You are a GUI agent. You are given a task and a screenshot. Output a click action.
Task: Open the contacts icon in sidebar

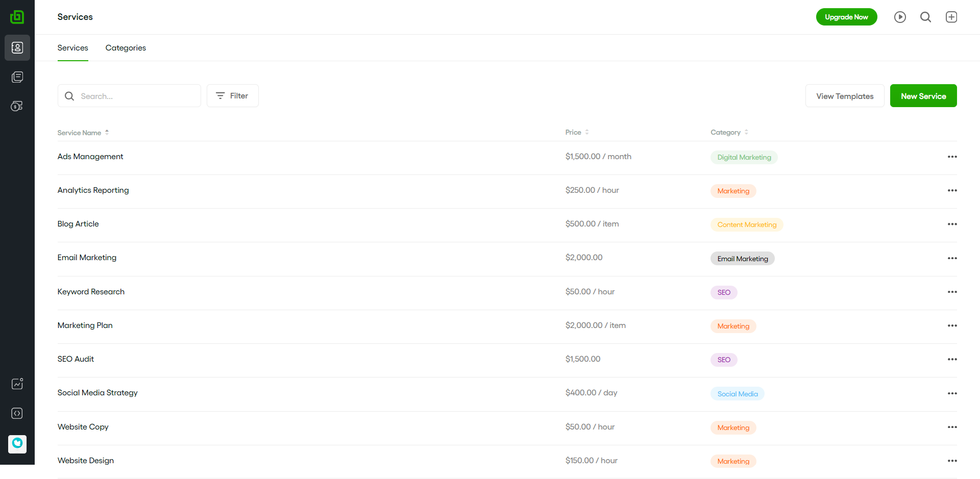[17, 47]
